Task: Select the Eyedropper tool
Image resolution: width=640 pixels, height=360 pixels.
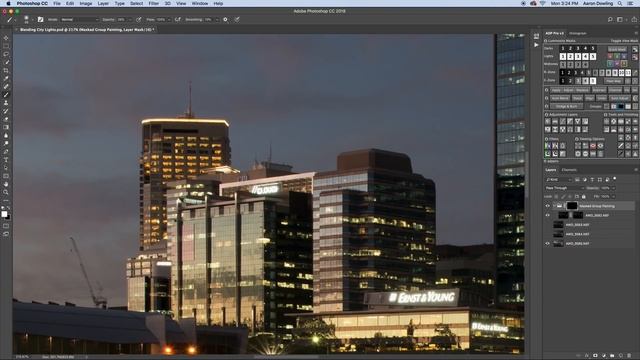Action: tap(6, 79)
